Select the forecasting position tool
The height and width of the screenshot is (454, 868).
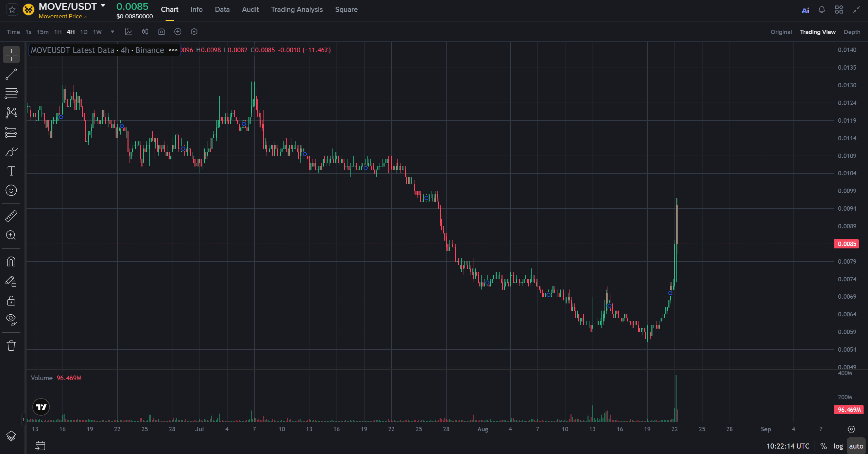pyautogui.click(x=11, y=132)
